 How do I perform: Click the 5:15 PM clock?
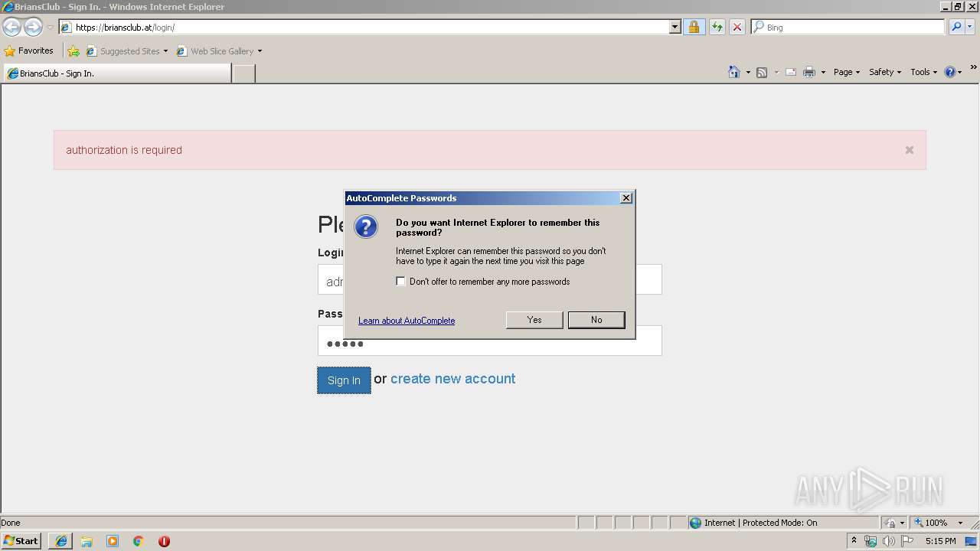940,541
